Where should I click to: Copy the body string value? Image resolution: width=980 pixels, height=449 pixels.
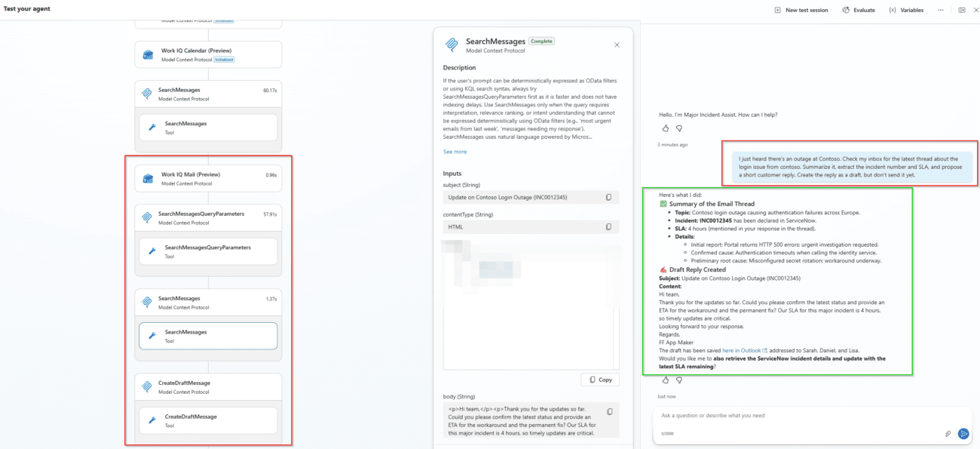pos(609,411)
